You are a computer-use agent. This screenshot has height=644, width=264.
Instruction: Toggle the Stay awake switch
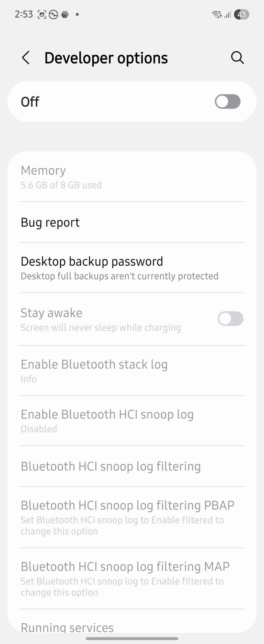[x=231, y=319]
